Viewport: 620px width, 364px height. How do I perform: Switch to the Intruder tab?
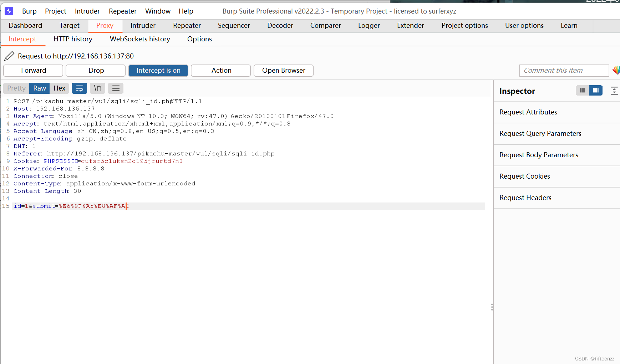143,26
